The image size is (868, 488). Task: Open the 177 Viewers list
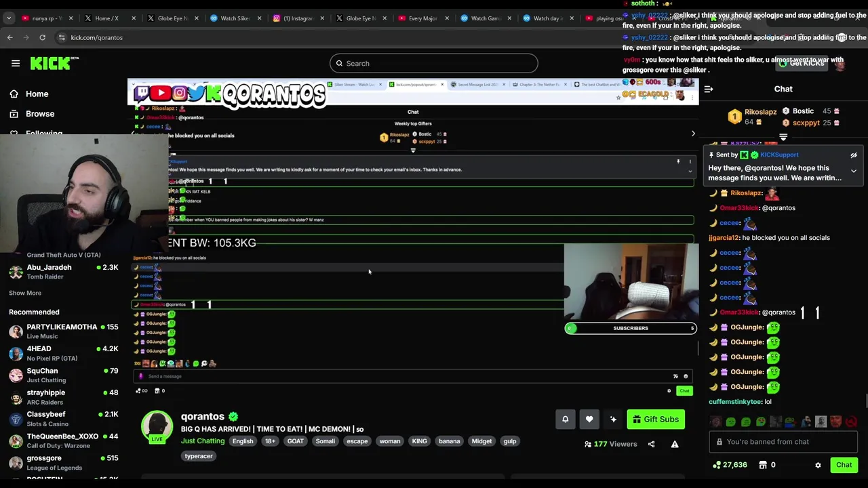[x=610, y=444]
